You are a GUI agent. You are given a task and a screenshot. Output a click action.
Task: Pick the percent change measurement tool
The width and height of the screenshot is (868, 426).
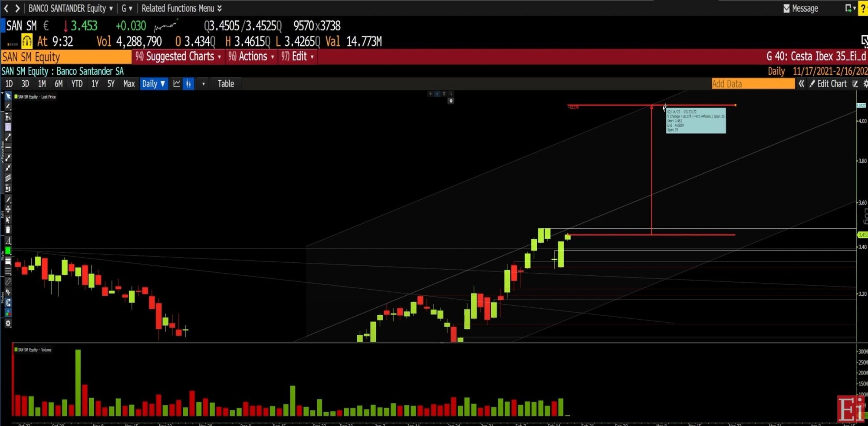[x=8, y=117]
